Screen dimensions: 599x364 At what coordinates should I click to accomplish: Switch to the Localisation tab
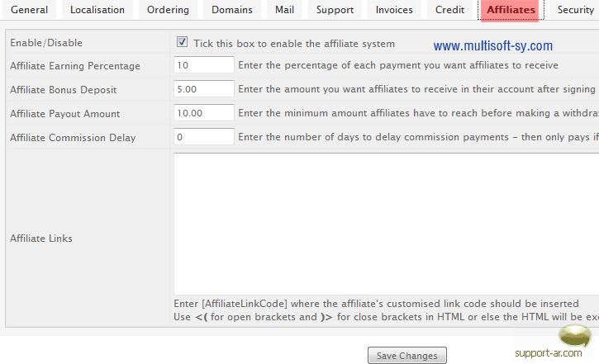(97, 11)
